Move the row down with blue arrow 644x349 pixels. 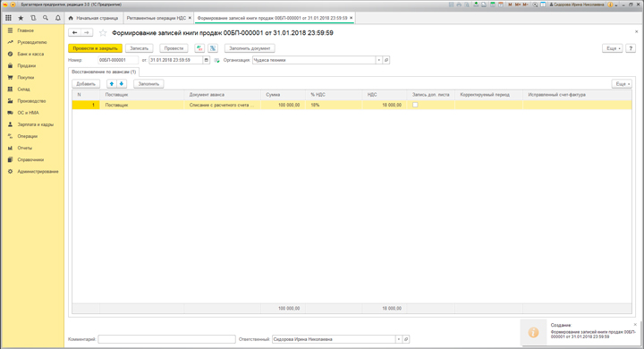122,84
